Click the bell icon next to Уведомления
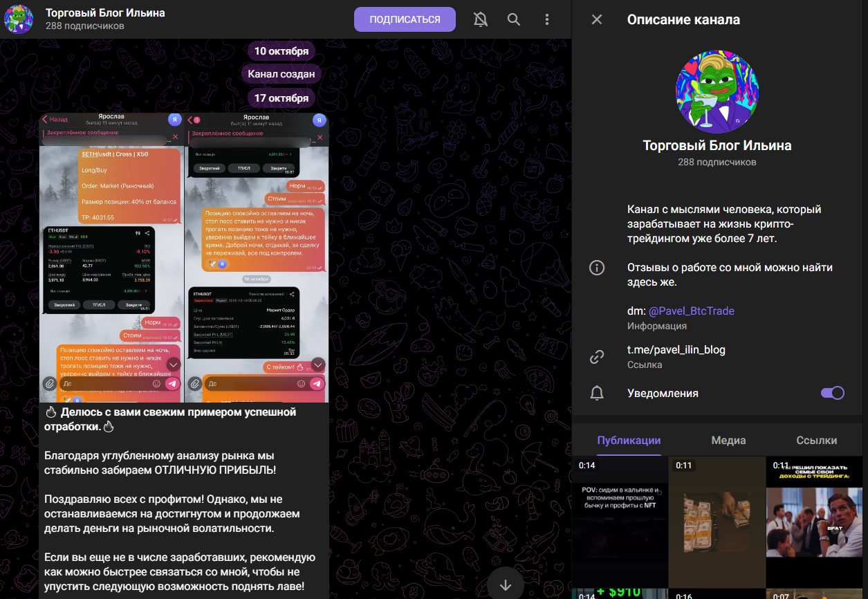Viewport: 868px width, 599px height. pos(596,393)
